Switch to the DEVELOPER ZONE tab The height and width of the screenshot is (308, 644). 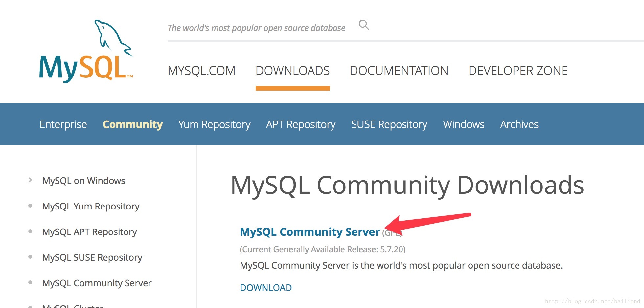point(518,71)
